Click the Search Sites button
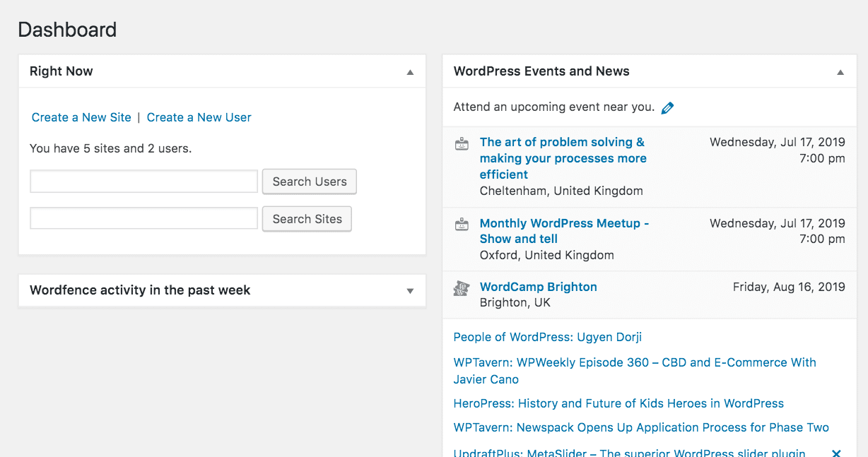The image size is (868, 457). tap(306, 218)
